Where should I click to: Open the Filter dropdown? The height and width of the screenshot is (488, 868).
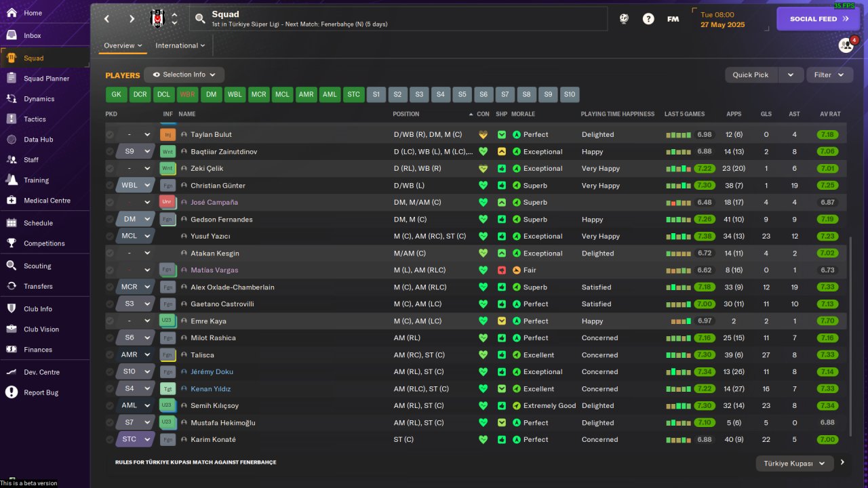(829, 75)
